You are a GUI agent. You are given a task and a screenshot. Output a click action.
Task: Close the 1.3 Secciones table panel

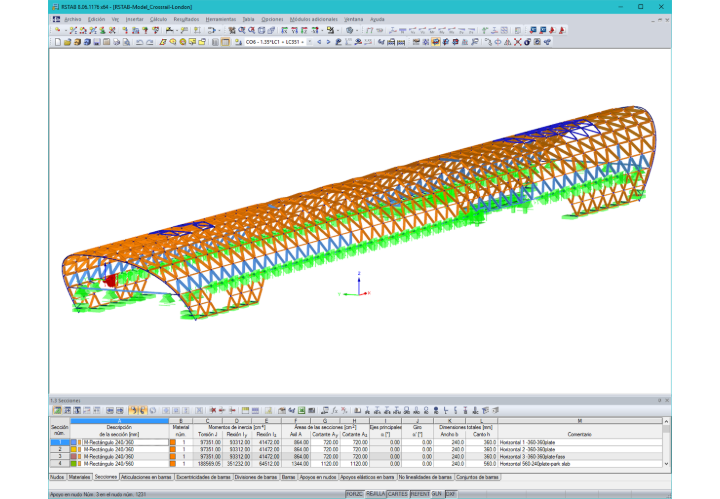pyautogui.click(x=667, y=400)
